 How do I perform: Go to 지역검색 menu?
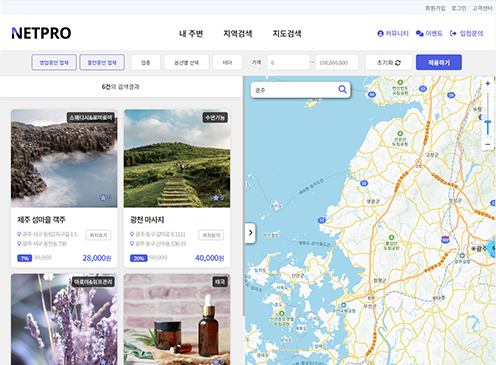[238, 33]
